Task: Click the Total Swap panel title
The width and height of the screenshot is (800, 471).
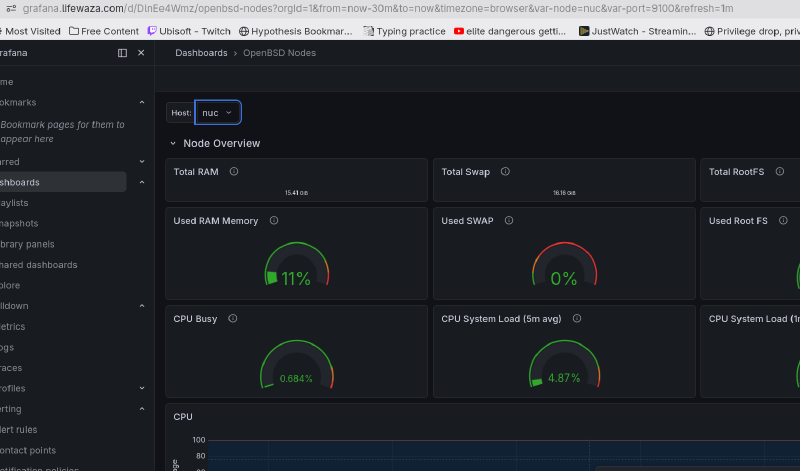Action: click(x=466, y=172)
